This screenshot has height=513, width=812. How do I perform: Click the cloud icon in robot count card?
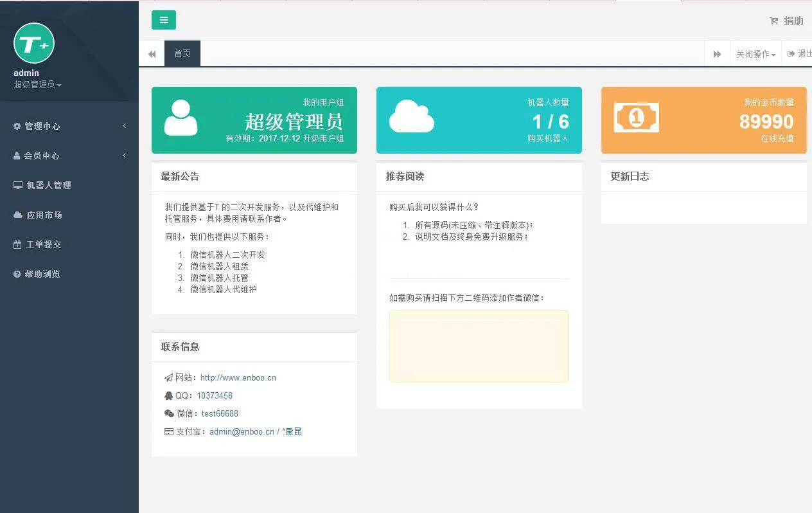click(411, 117)
